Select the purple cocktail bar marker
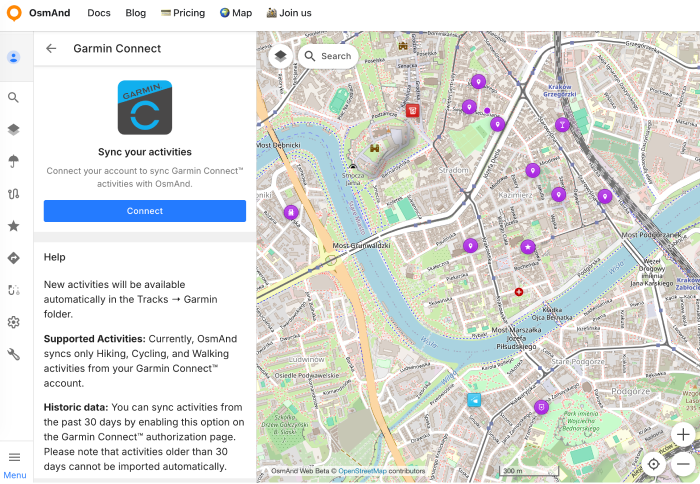The height and width of the screenshot is (484, 700). point(562,125)
